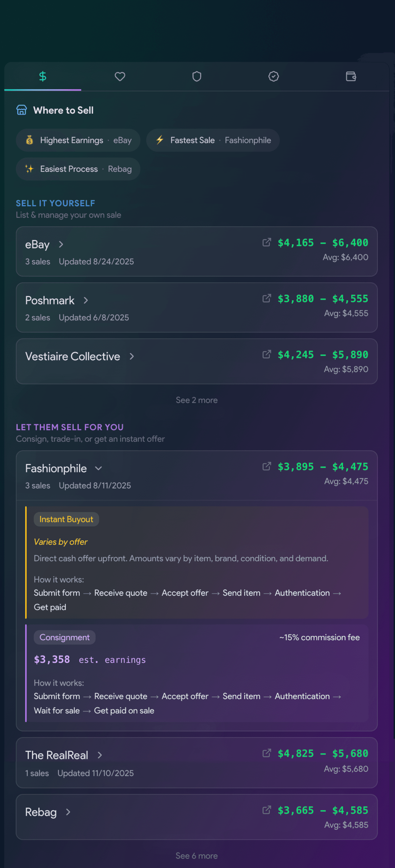Show See 6 more consignment options

(x=197, y=856)
